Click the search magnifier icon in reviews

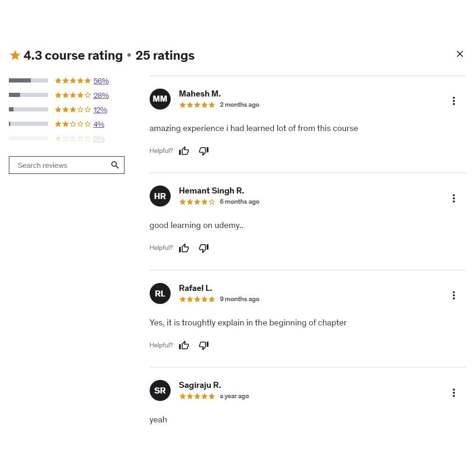click(115, 165)
